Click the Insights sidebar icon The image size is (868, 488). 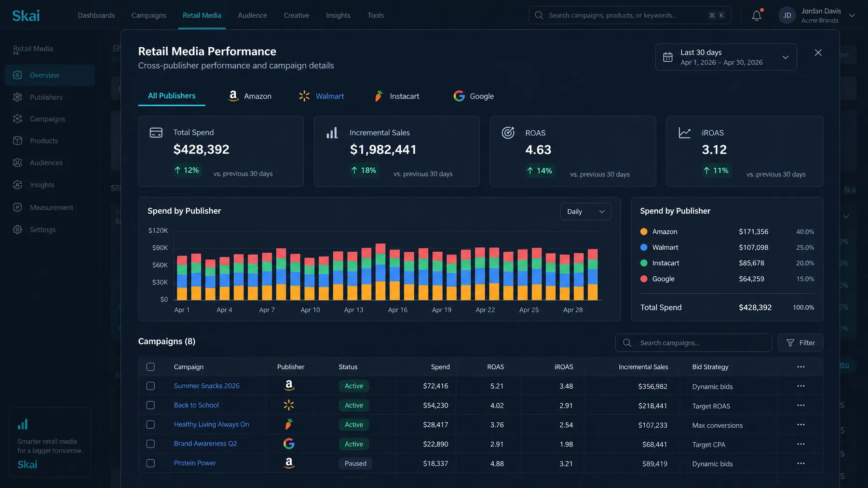18,185
